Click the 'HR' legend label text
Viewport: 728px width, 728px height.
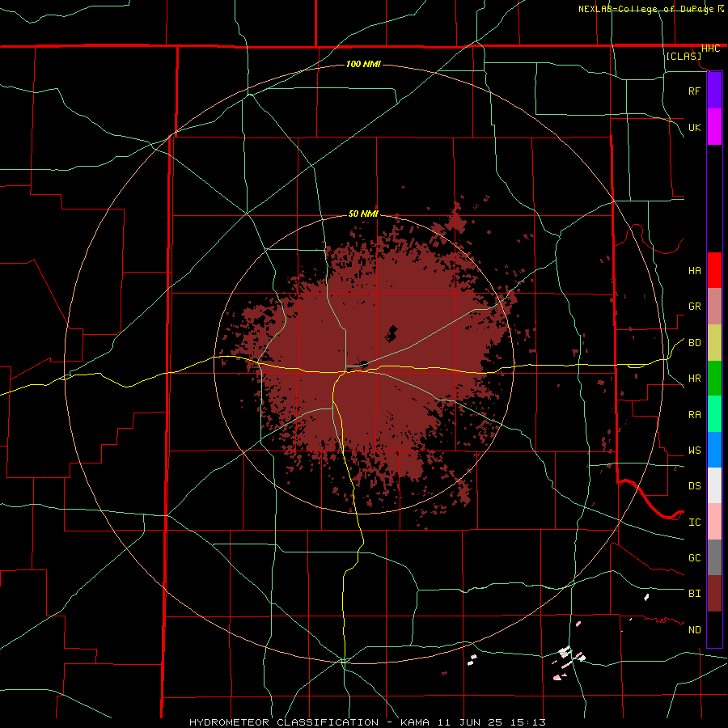tap(695, 379)
